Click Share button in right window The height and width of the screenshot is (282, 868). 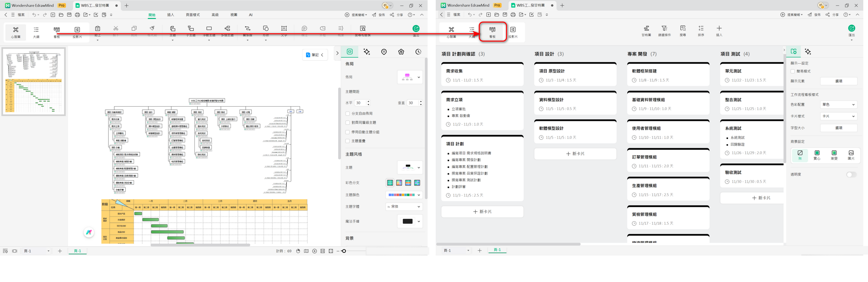(x=832, y=15)
